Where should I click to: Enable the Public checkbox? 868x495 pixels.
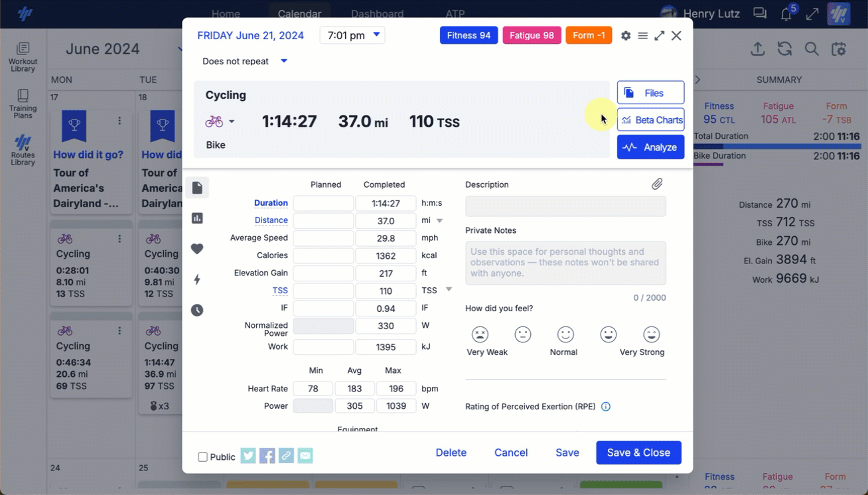click(x=203, y=457)
